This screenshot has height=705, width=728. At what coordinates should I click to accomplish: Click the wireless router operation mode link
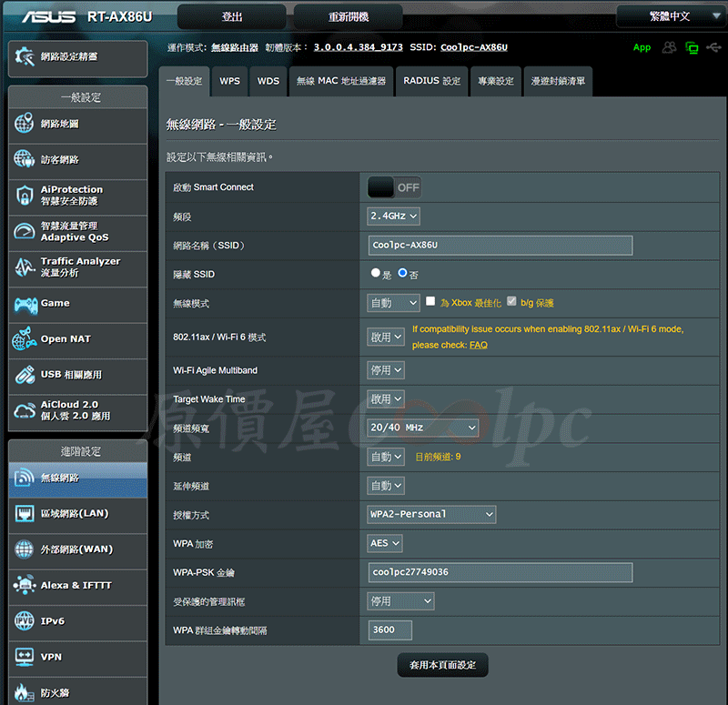point(235,47)
